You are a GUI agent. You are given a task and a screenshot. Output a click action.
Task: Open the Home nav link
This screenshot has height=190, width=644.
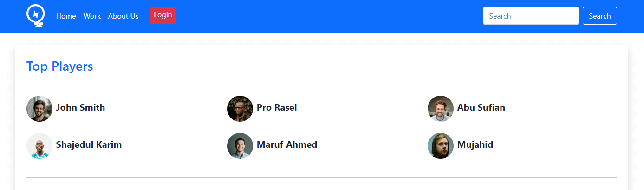point(66,16)
